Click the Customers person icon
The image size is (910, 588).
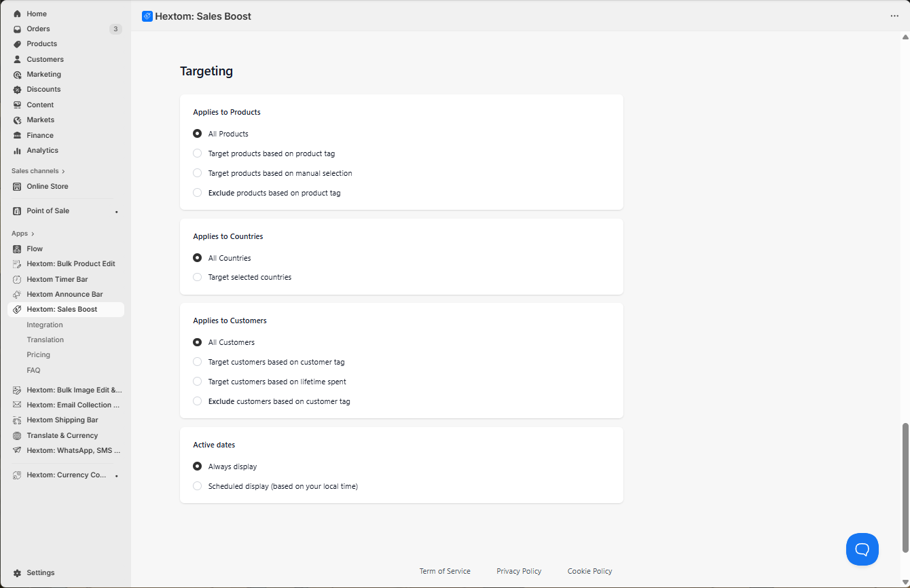[x=18, y=59]
